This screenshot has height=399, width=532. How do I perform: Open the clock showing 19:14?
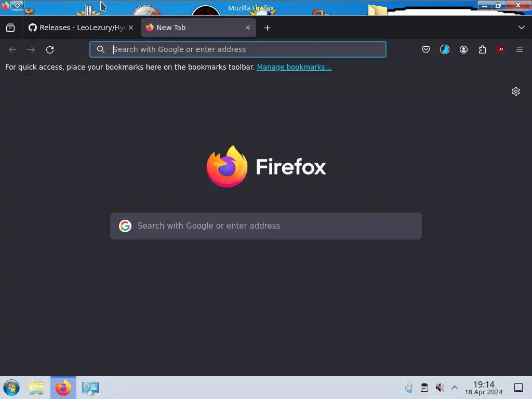tap(484, 388)
